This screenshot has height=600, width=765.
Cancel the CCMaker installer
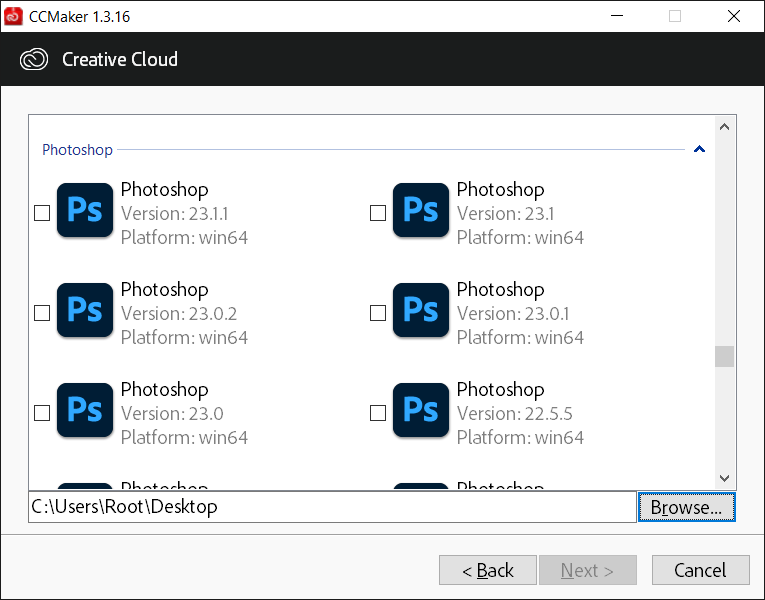pos(700,570)
